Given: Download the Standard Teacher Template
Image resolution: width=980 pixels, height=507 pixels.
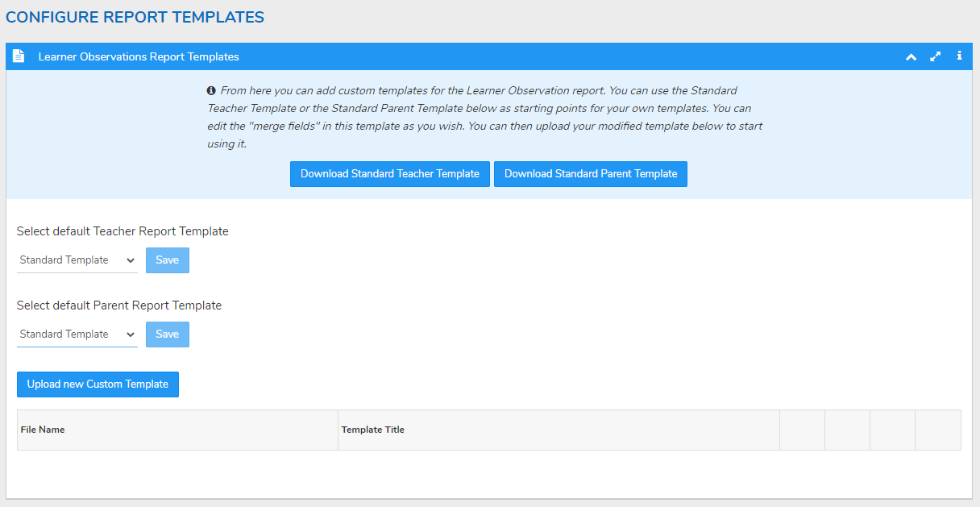Looking at the screenshot, I should (x=390, y=174).
